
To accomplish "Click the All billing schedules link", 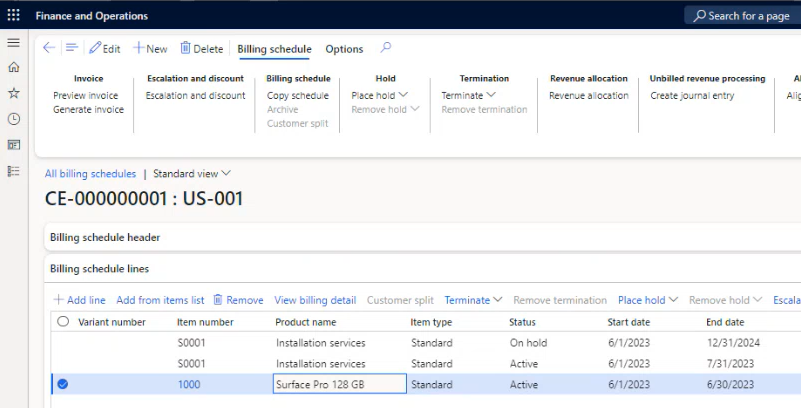I will pyautogui.click(x=90, y=174).
